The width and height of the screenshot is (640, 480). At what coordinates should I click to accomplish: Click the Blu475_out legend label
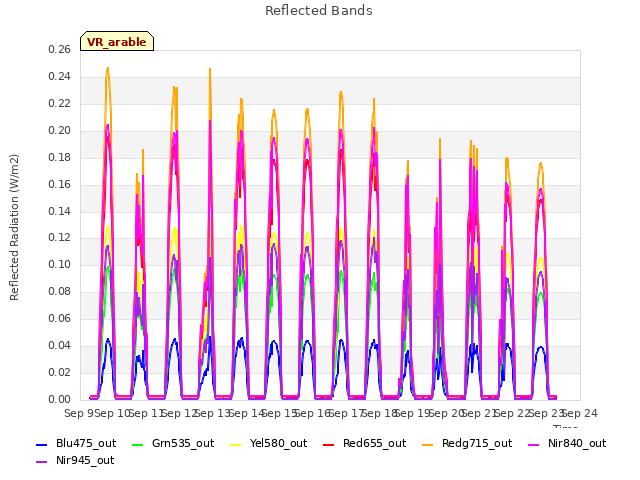(86, 444)
